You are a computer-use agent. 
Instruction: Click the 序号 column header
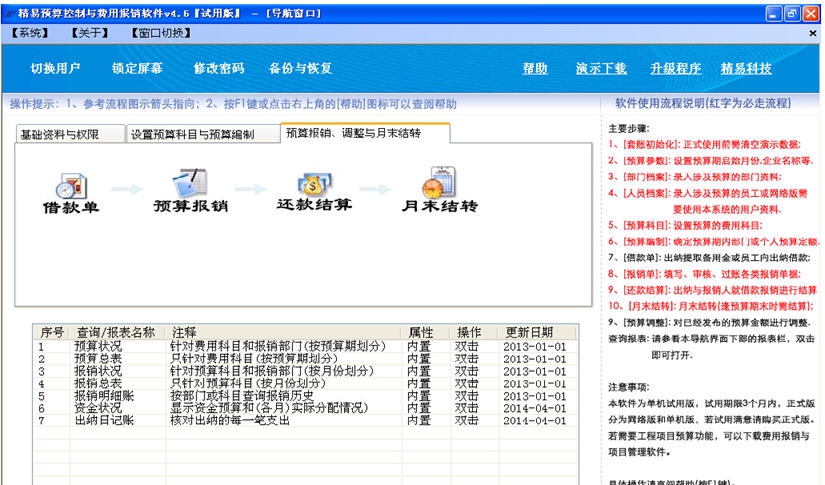click(52, 332)
